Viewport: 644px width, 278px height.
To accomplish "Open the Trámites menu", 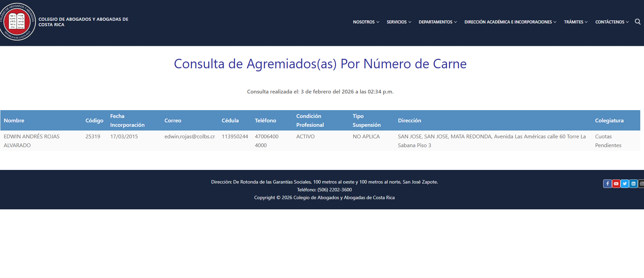I will click(x=576, y=22).
